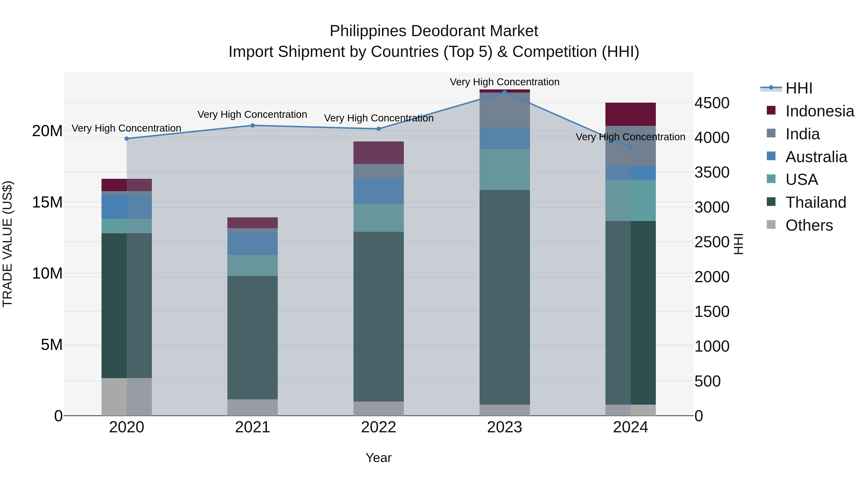Screen dimensions: 868x488
Task: Click the Very High Concentration label above 2023
Action: [505, 82]
